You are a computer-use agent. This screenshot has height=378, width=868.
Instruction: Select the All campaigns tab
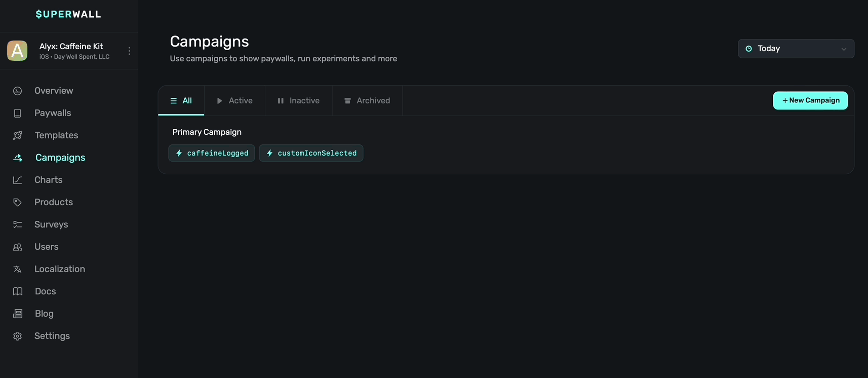[x=181, y=101]
